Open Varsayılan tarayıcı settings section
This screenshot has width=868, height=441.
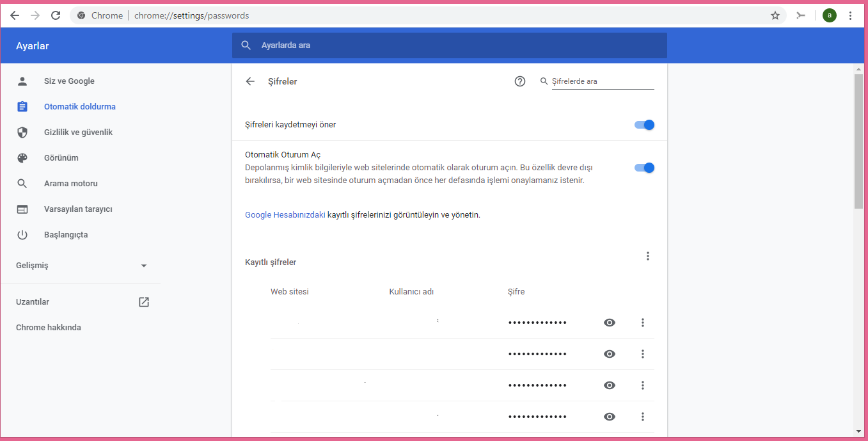22,209
